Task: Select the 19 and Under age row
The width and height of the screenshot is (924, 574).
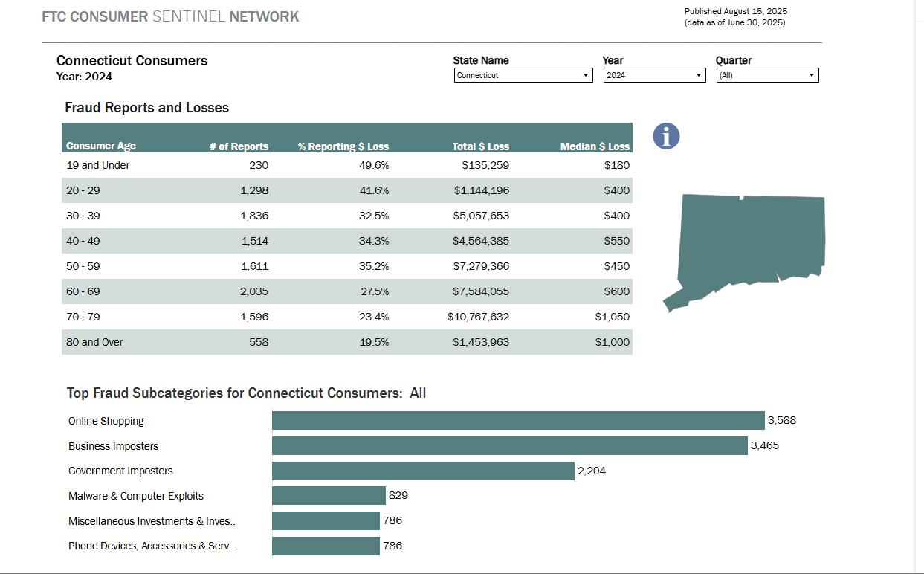Action: [347, 165]
